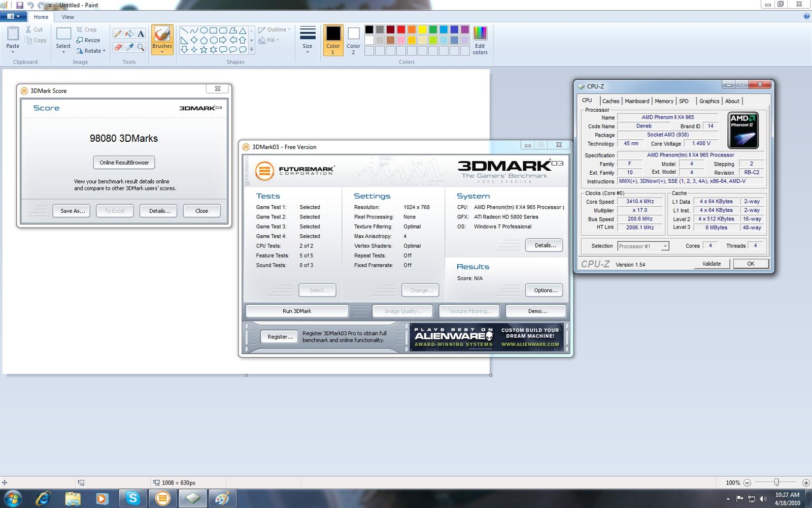The width and height of the screenshot is (812, 508).
Task: Select the Color picker eyedropper tool
Action: [129, 47]
